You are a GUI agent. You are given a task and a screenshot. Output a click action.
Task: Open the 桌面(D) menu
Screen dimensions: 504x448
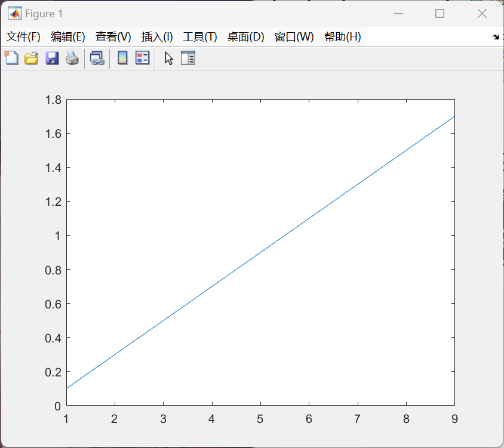245,37
